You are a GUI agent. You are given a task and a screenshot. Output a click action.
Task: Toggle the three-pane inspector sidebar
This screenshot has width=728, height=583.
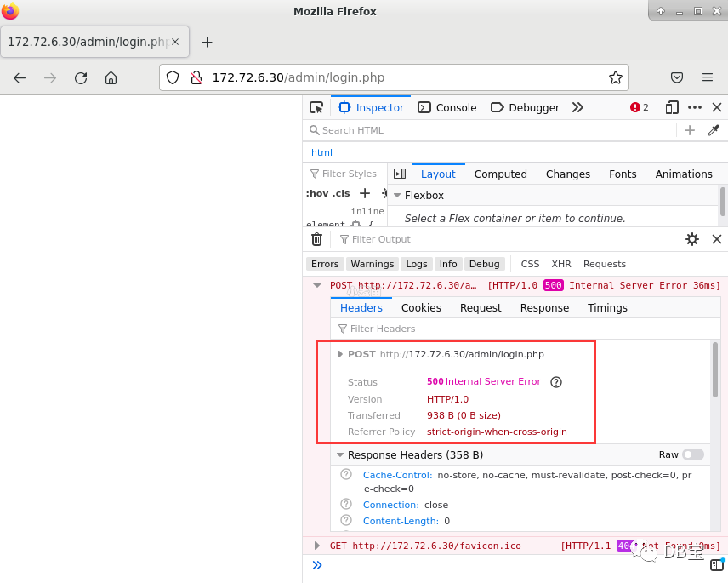(400, 174)
